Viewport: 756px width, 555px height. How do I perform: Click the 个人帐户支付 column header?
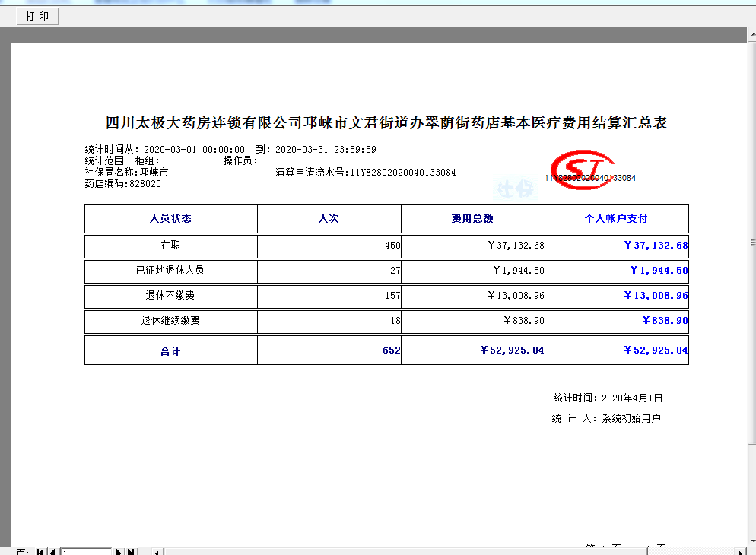pyautogui.click(x=616, y=218)
